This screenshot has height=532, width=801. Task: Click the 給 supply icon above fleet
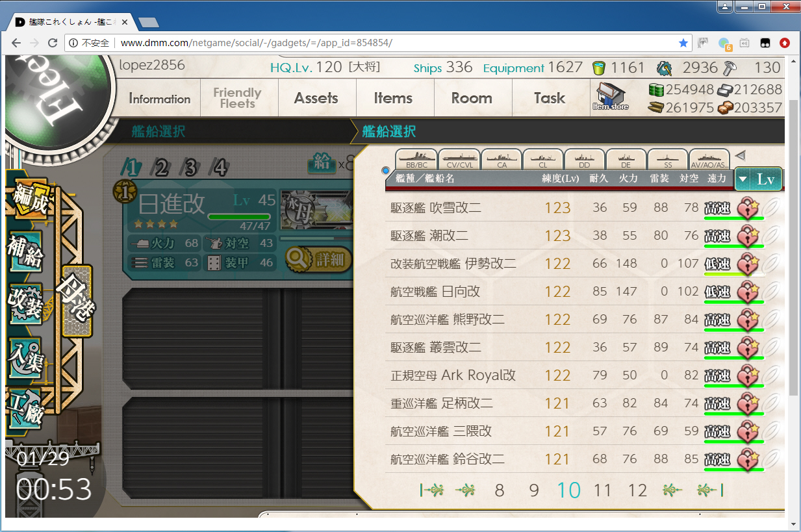pyautogui.click(x=322, y=163)
